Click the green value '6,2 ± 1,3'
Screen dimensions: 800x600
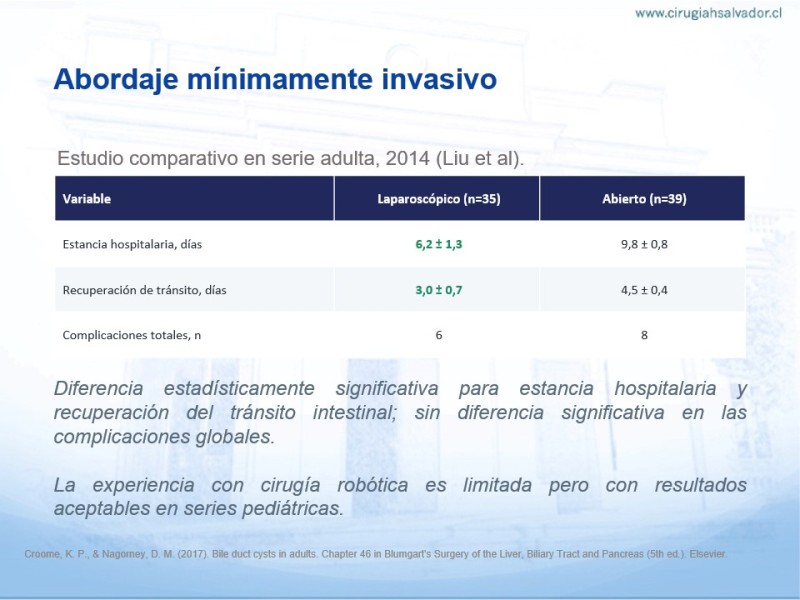(x=439, y=244)
